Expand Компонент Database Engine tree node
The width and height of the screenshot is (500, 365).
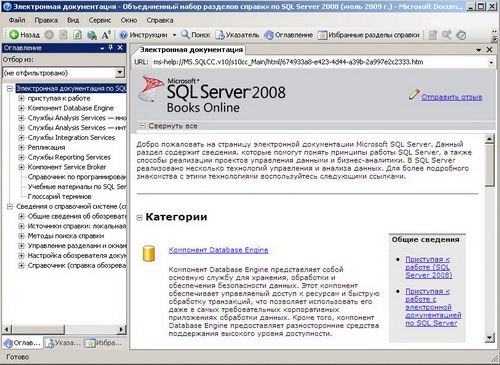point(21,108)
